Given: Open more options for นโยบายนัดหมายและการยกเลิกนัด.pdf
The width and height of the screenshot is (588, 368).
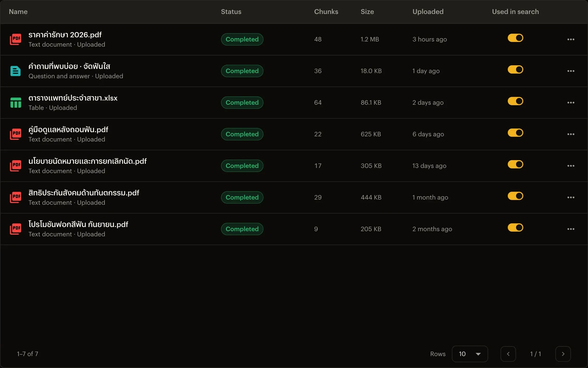Looking at the screenshot, I should (571, 166).
